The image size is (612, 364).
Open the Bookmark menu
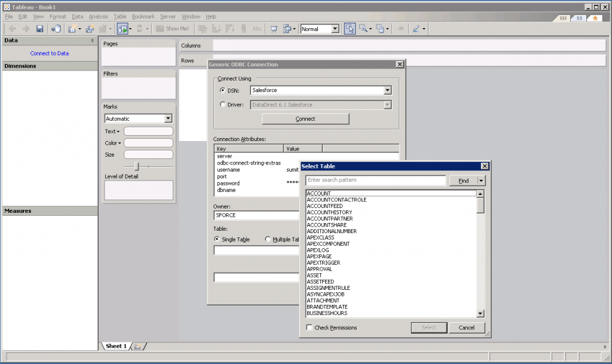pos(143,17)
